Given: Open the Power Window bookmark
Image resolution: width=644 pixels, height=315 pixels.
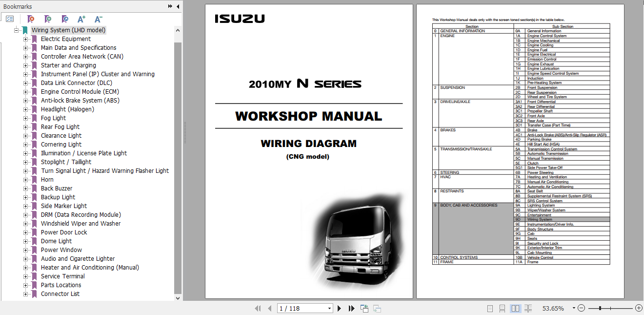Looking at the screenshot, I should 61,250.
